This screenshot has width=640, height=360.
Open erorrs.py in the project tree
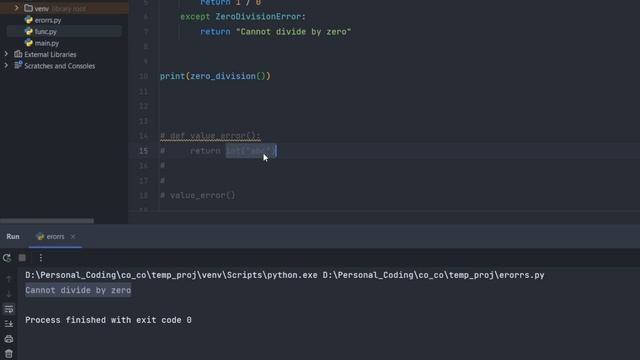coord(48,20)
